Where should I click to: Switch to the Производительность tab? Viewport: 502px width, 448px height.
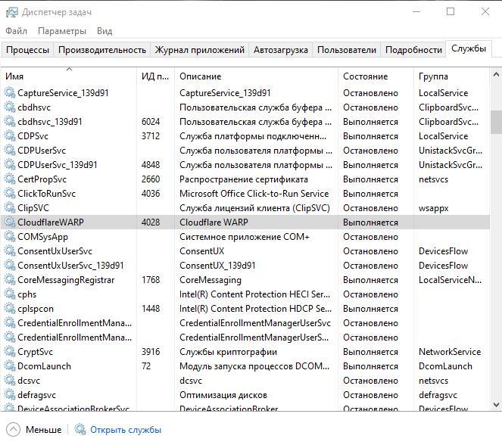102,50
